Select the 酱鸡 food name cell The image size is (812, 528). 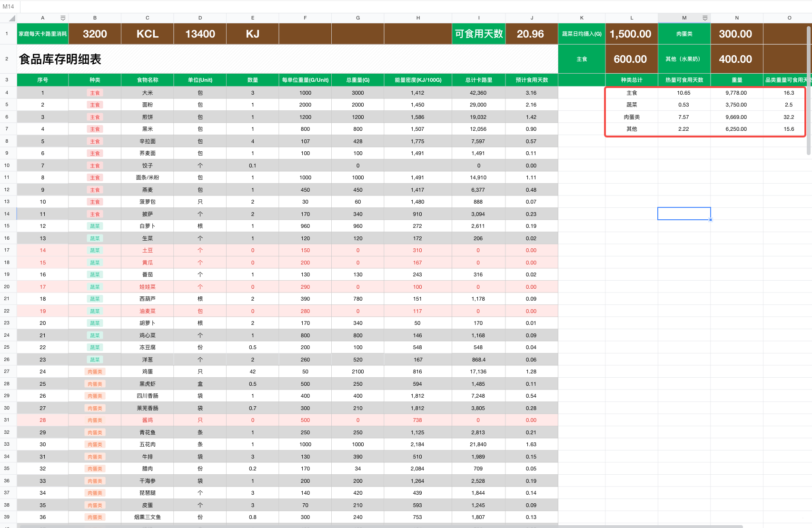[x=148, y=420]
